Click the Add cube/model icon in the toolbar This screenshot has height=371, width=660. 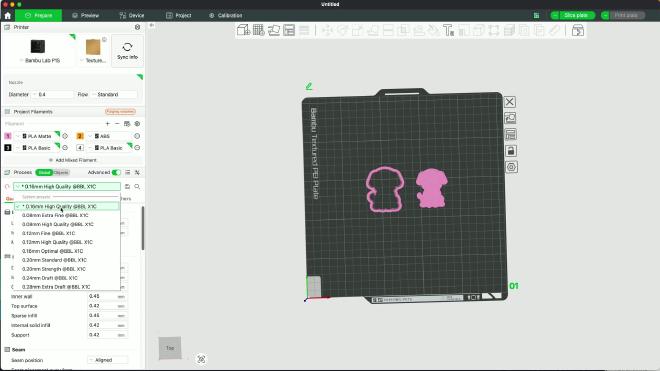coord(243,30)
